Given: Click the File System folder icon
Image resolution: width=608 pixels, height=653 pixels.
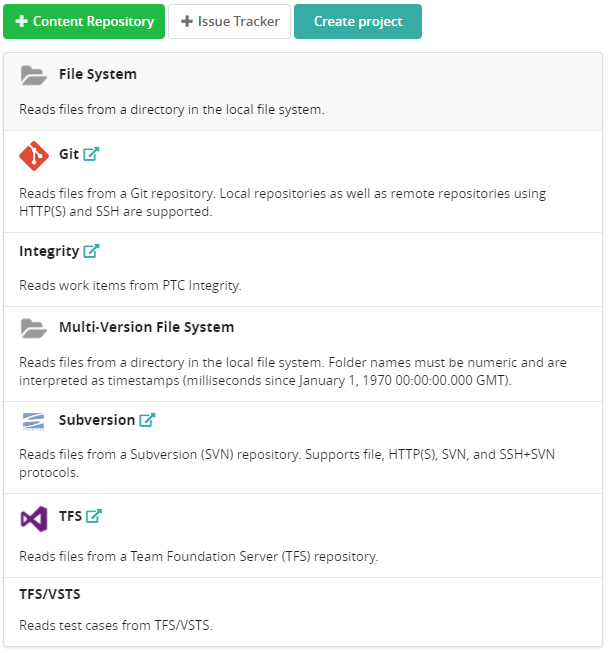Looking at the screenshot, I should 34,75.
